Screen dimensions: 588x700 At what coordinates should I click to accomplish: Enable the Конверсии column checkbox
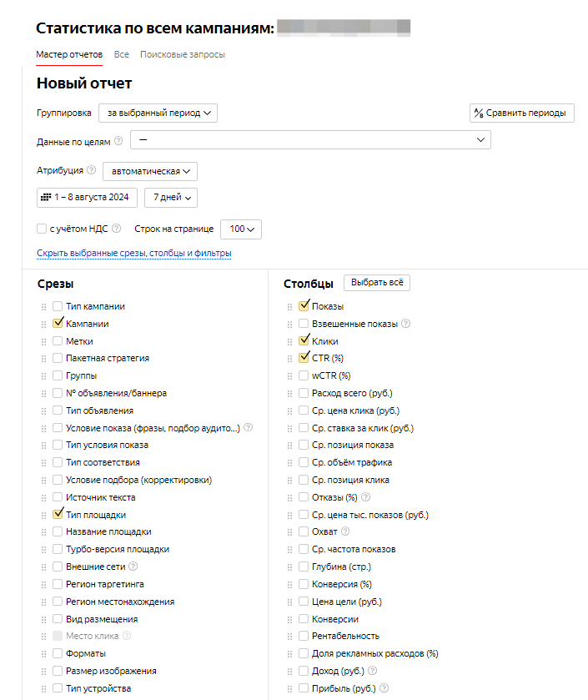(x=304, y=619)
